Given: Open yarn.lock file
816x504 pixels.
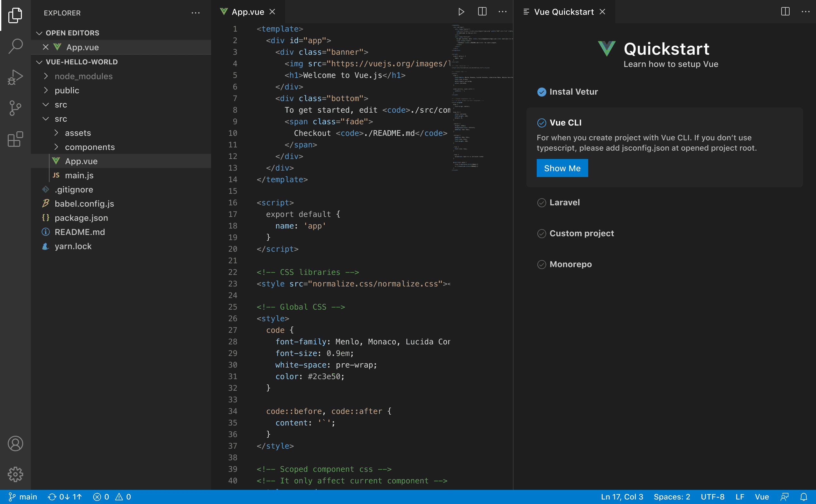Looking at the screenshot, I should pos(121,246).
